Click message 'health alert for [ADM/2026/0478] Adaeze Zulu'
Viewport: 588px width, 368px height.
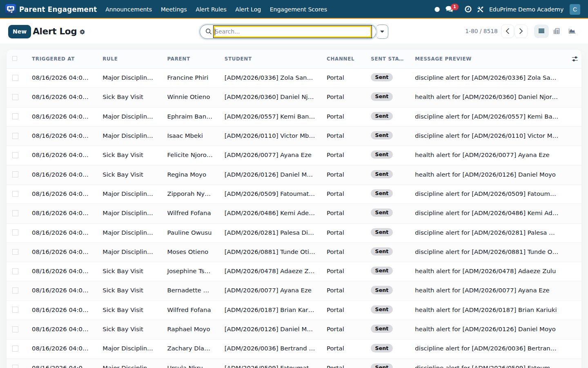tap(485, 271)
